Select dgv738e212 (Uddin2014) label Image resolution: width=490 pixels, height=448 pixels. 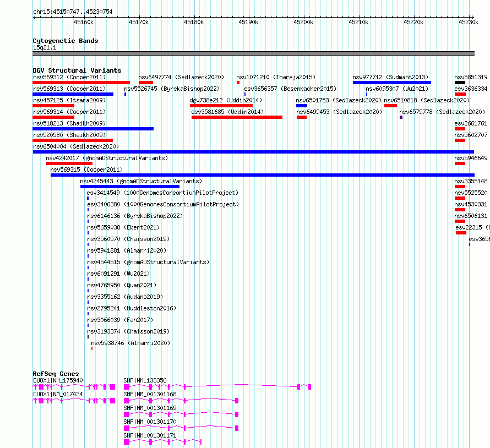pyautogui.click(x=226, y=100)
